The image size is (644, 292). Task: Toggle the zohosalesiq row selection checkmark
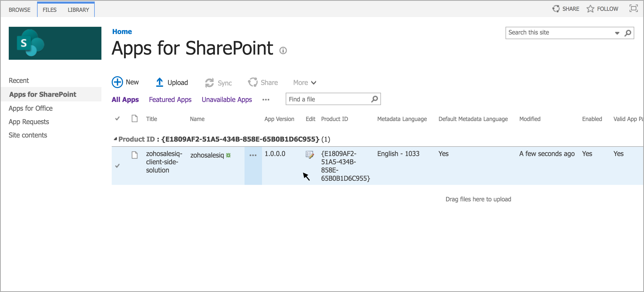117,166
